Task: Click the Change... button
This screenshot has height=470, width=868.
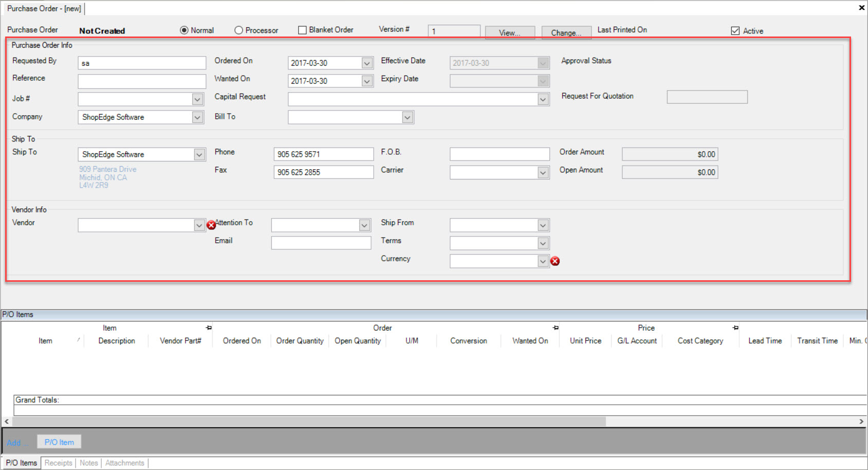Action: (x=566, y=32)
